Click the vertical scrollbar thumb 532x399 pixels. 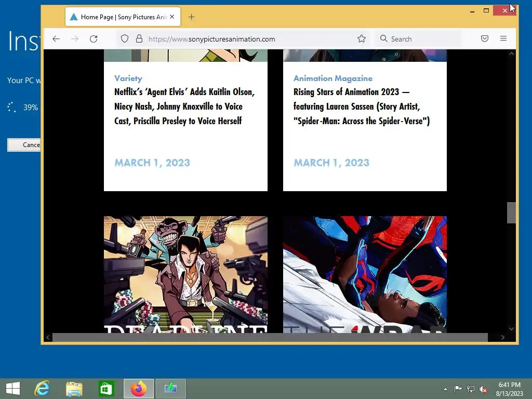(511, 212)
